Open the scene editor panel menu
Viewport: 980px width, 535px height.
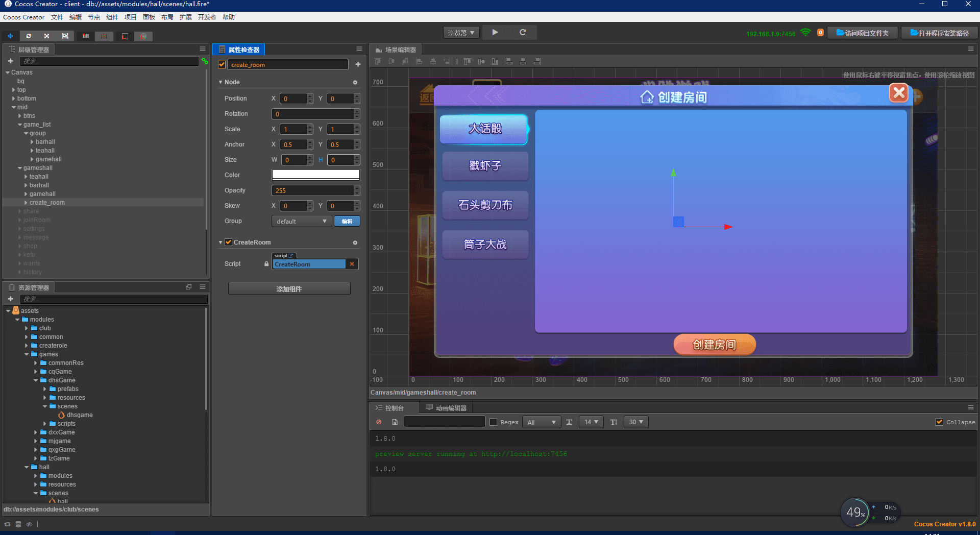971,49
